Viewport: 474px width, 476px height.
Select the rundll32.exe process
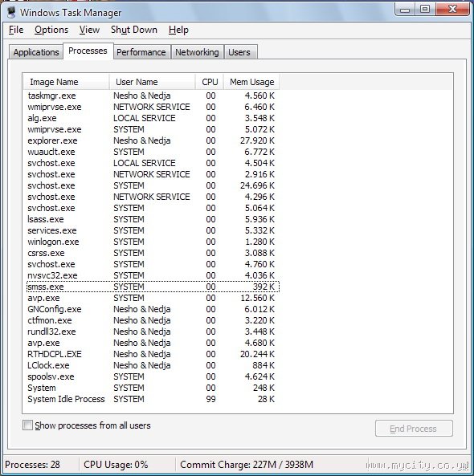tap(153, 332)
